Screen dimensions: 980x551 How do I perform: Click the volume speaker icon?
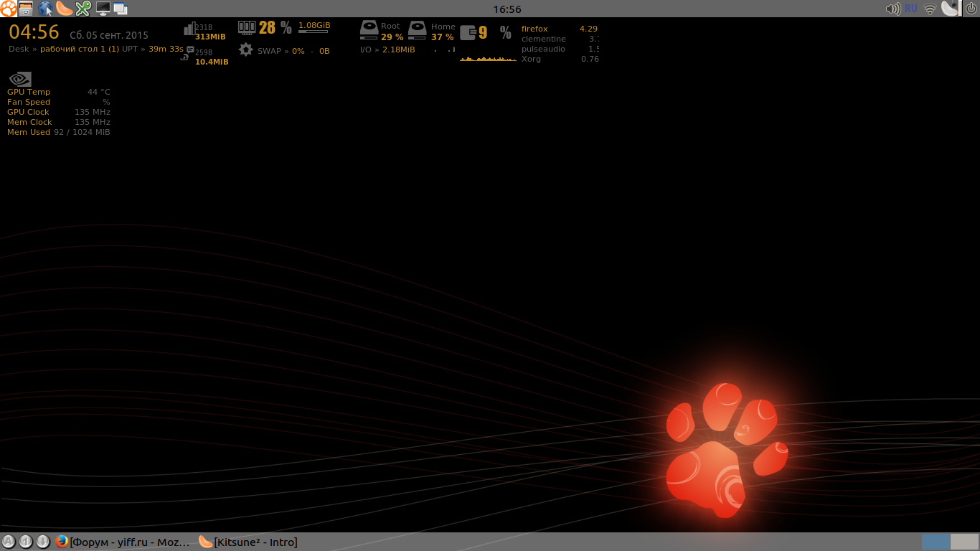coord(892,9)
